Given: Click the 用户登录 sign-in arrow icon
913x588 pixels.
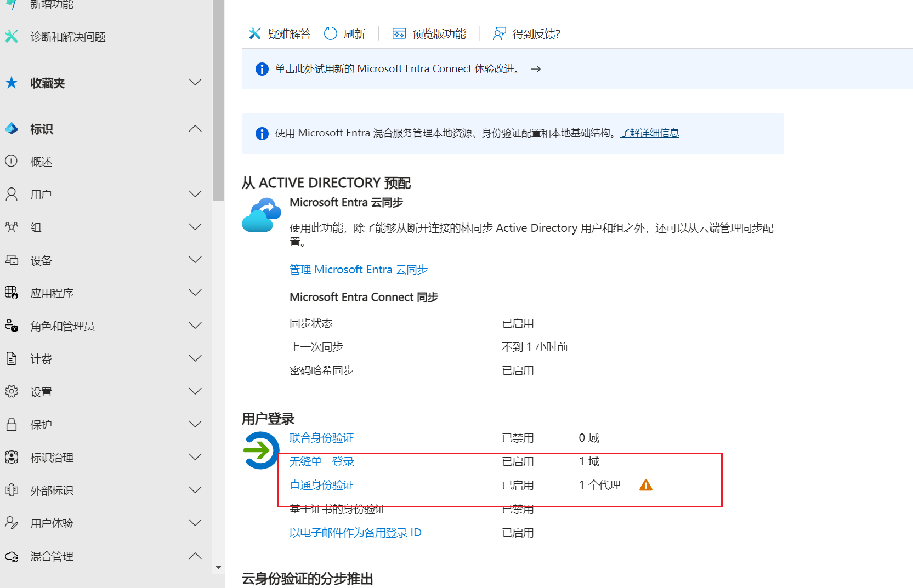Looking at the screenshot, I should 261,450.
